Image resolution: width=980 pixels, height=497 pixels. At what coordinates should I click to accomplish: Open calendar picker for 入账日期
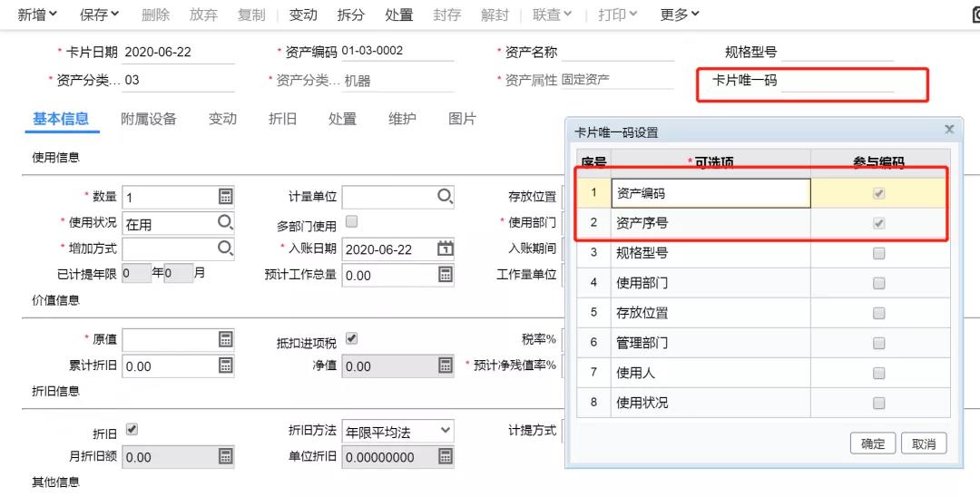445,248
